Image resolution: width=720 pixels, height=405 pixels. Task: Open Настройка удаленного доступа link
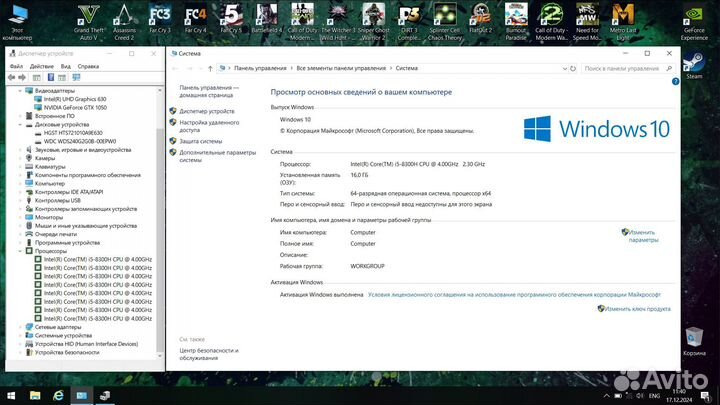(209, 126)
